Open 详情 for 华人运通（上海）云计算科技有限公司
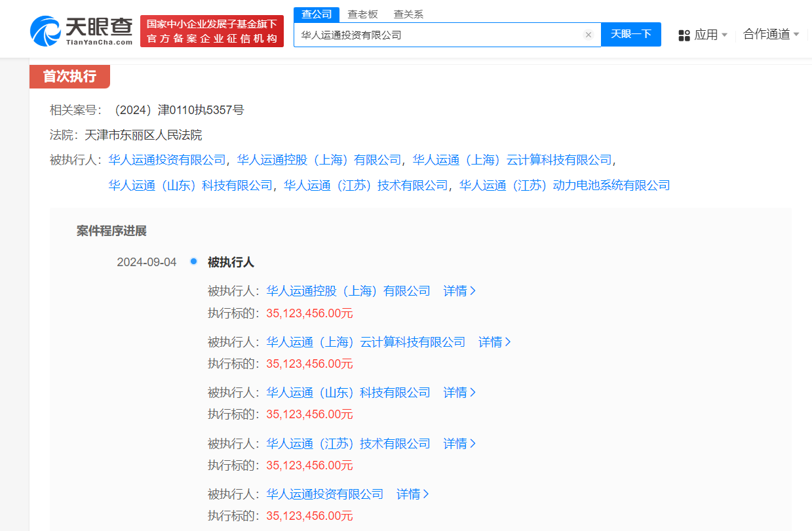The width and height of the screenshot is (812, 531). tap(494, 342)
